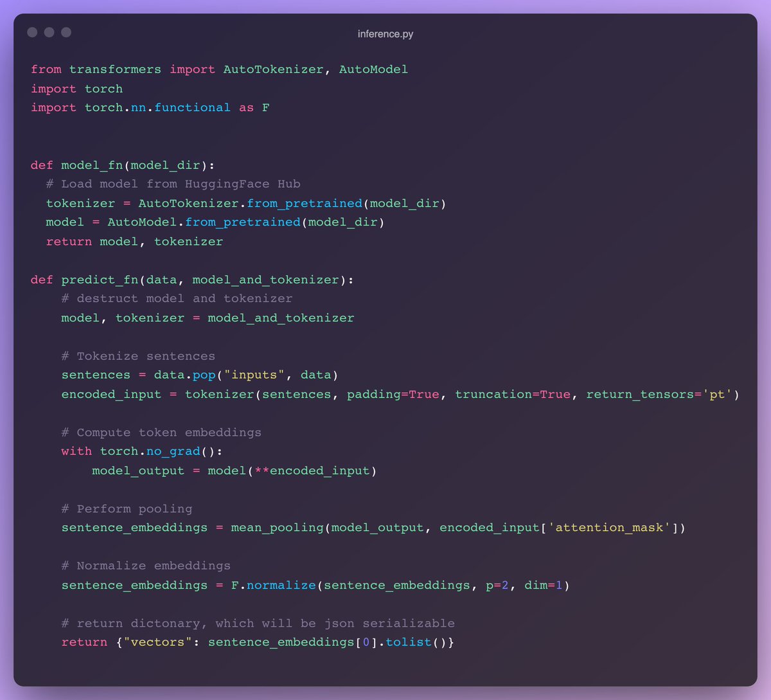
Task: Click the '"inputs"' string in data.pop
Action: (254, 375)
